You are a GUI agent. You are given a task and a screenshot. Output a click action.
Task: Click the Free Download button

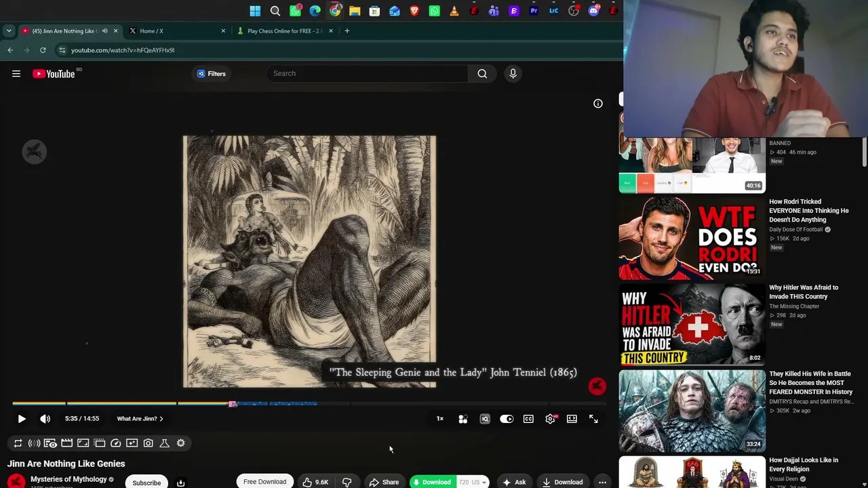click(265, 482)
